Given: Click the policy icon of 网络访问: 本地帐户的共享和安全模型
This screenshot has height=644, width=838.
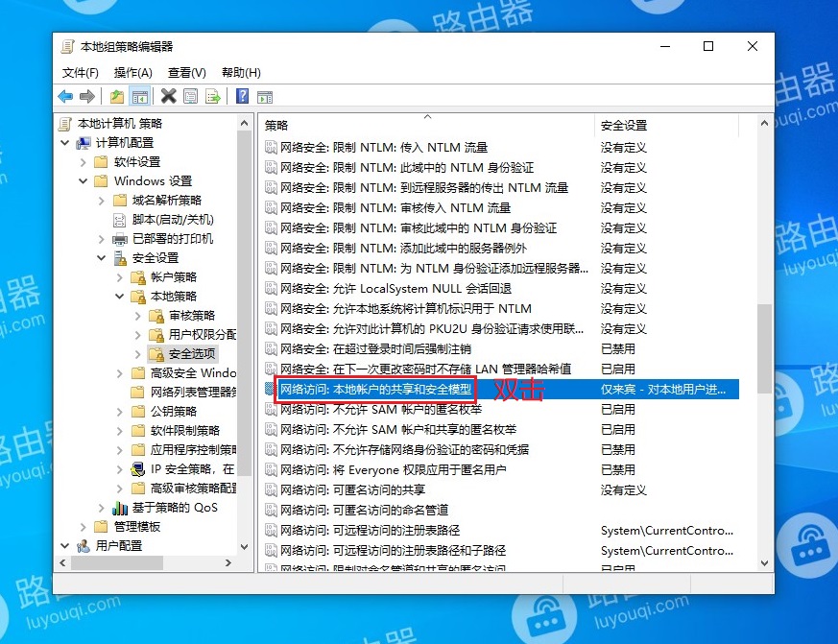Looking at the screenshot, I should (271, 389).
